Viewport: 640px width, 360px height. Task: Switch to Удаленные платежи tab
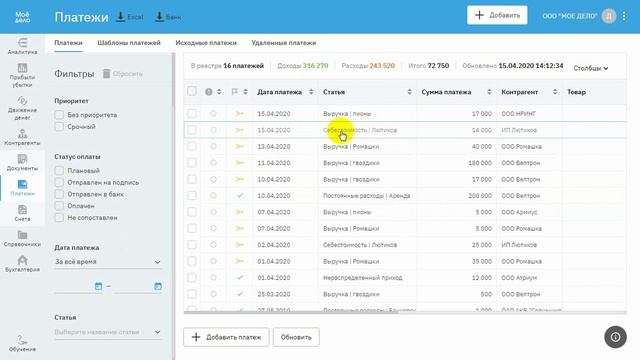(x=284, y=43)
